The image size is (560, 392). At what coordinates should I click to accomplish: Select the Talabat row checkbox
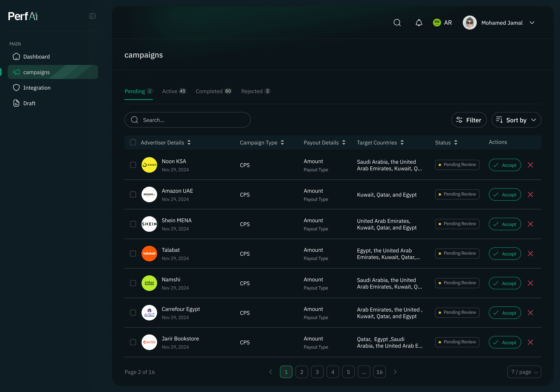pyautogui.click(x=133, y=254)
